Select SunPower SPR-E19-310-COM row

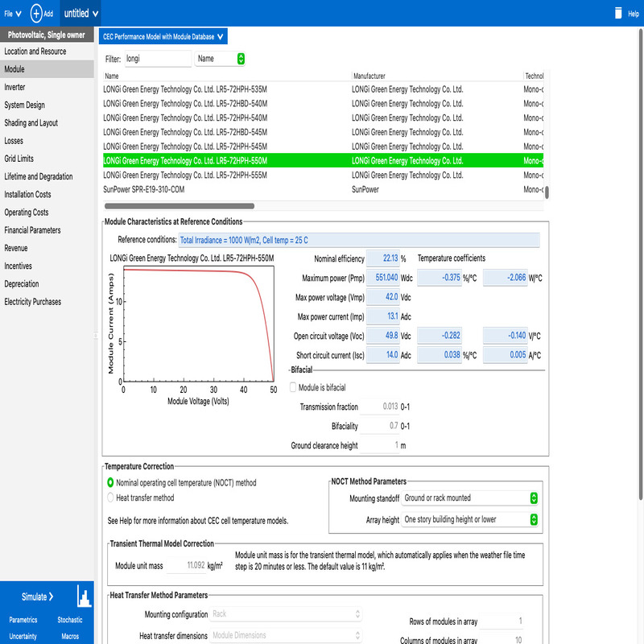pos(324,189)
